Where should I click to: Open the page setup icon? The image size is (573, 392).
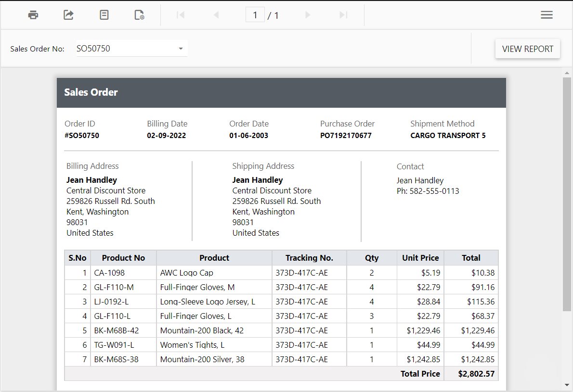pos(139,15)
